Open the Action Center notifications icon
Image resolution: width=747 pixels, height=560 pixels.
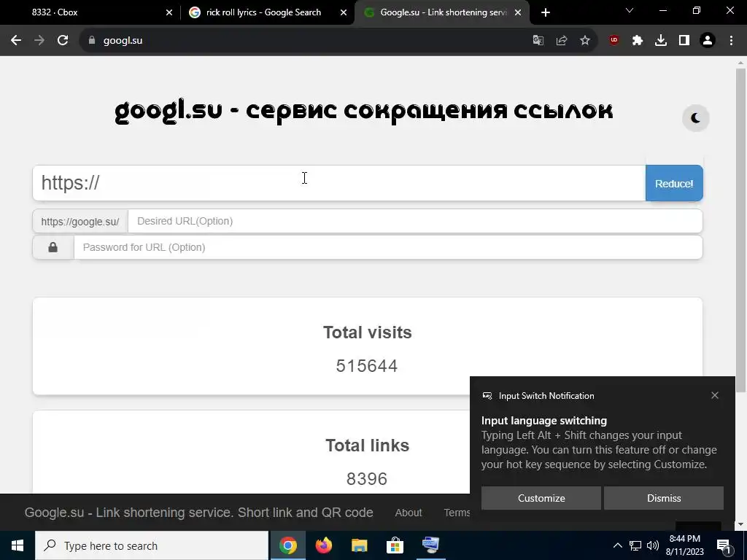click(x=724, y=545)
